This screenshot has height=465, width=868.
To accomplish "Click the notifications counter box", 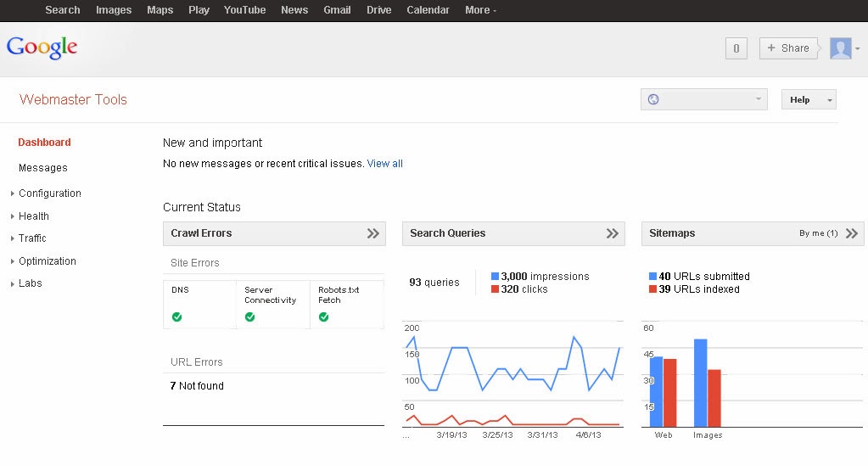I will click(x=736, y=48).
